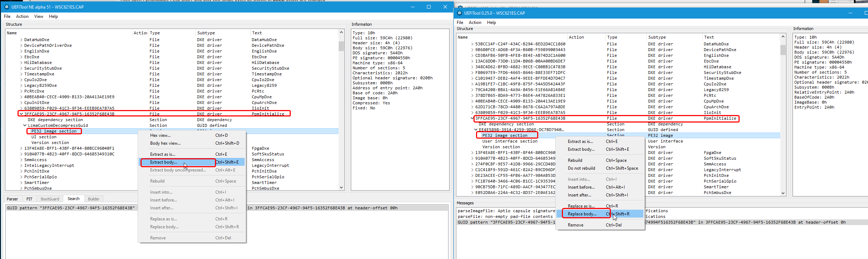Image resolution: width=868 pixels, height=259 pixels.
Task: Expand 53BCC14F-C24F GUID node in 0.25.0 window
Action: [x=472, y=44]
